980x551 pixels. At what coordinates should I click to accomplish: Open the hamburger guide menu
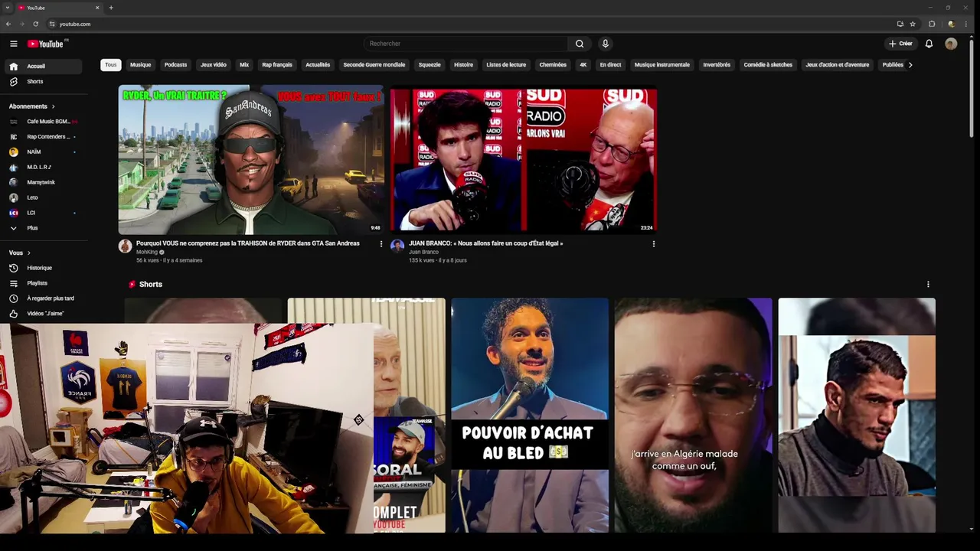[x=13, y=44]
